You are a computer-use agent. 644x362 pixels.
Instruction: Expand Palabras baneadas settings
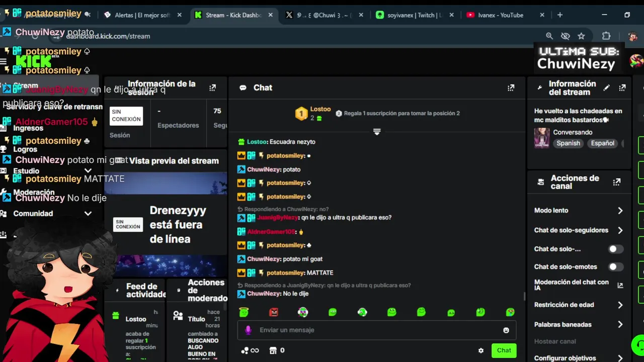[x=620, y=325]
